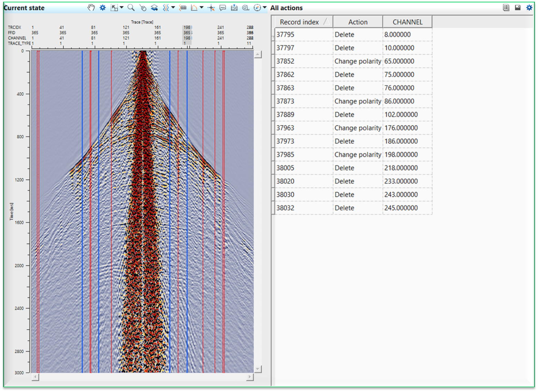
Task: Click the comment annotation icon
Action: (223, 7)
